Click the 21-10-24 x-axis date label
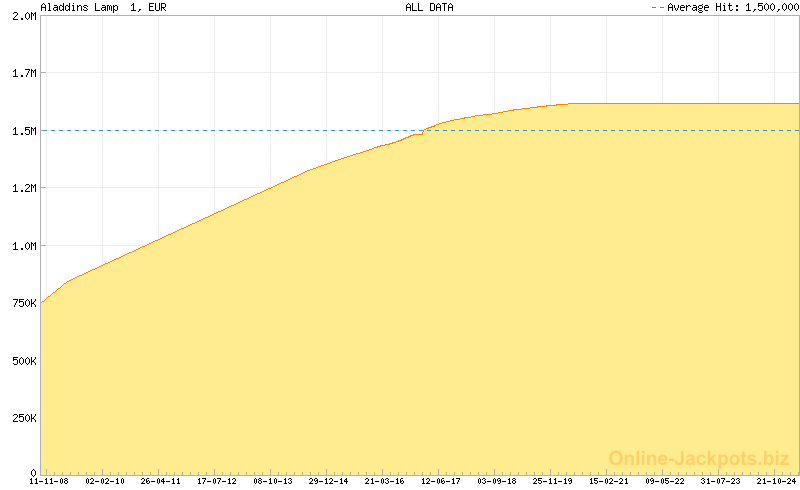Viewport: 800px width, 490px height. point(777,481)
